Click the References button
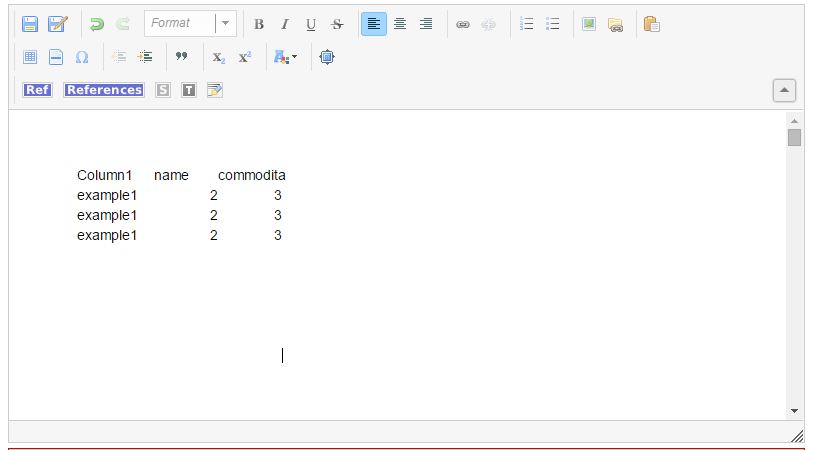Viewport: 813px width, 450px height. click(104, 90)
